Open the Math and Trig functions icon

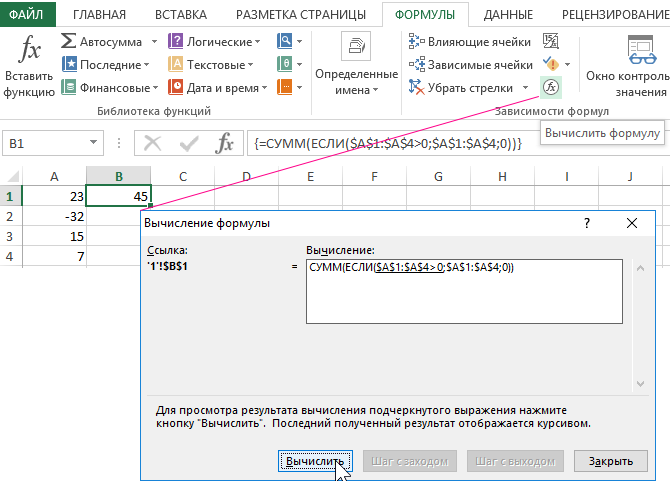click(284, 64)
